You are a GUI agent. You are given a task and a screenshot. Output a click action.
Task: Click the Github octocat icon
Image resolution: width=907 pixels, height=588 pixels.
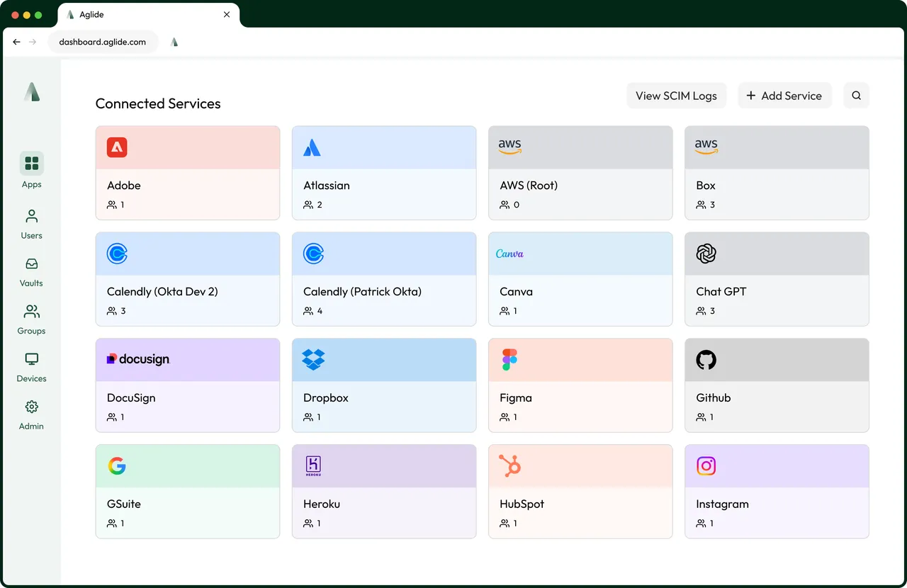pos(706,360)
